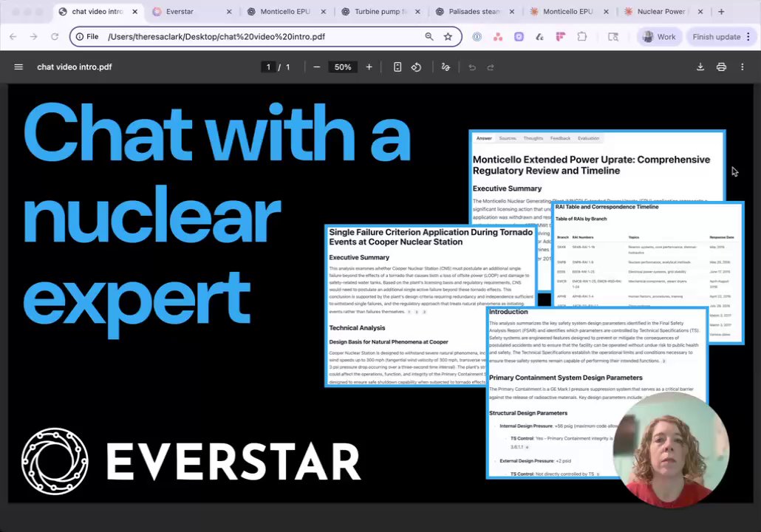Zoom in the PDF with the plus button
This screenshot has height=532, width=761.
(x=369, y=67)
